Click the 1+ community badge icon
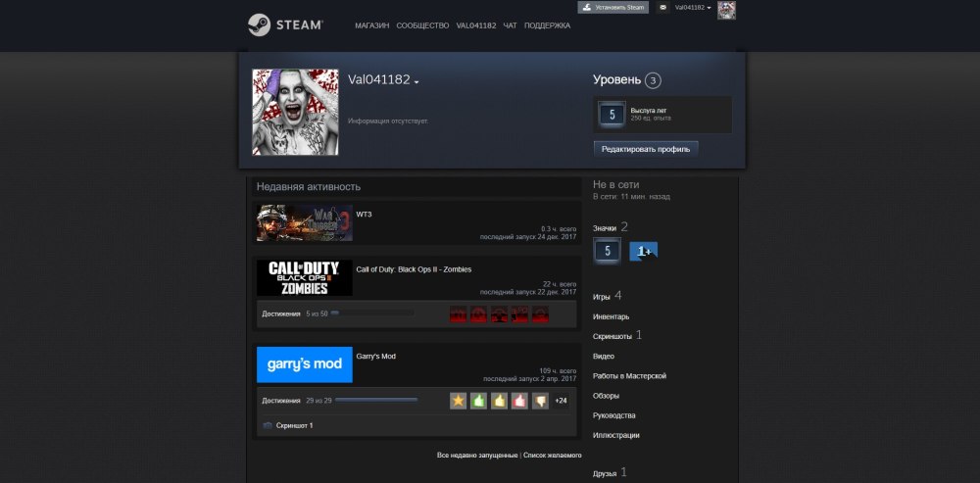 click(643, 251)
